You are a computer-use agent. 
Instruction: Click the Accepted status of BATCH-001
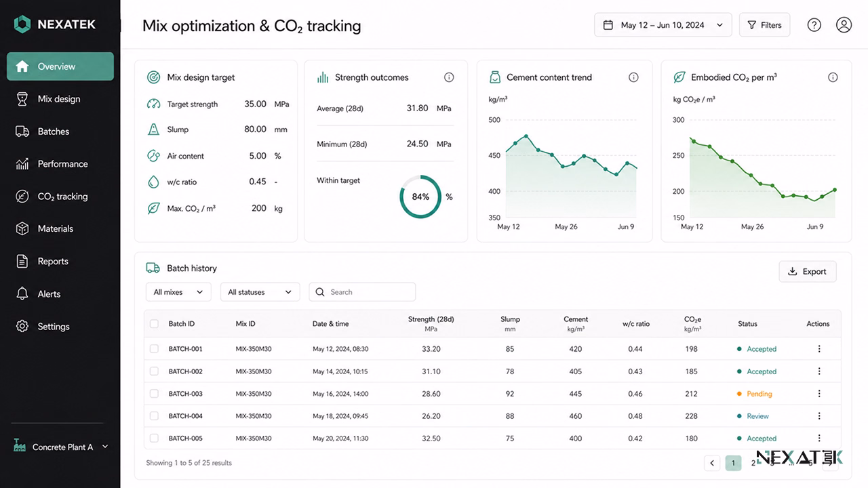click(757, 349)
